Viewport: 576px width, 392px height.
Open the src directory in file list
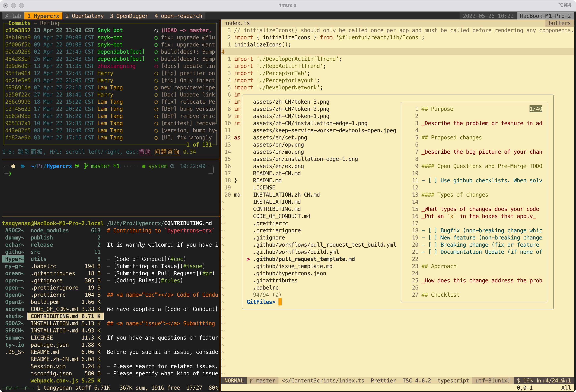tap(35, 252)
